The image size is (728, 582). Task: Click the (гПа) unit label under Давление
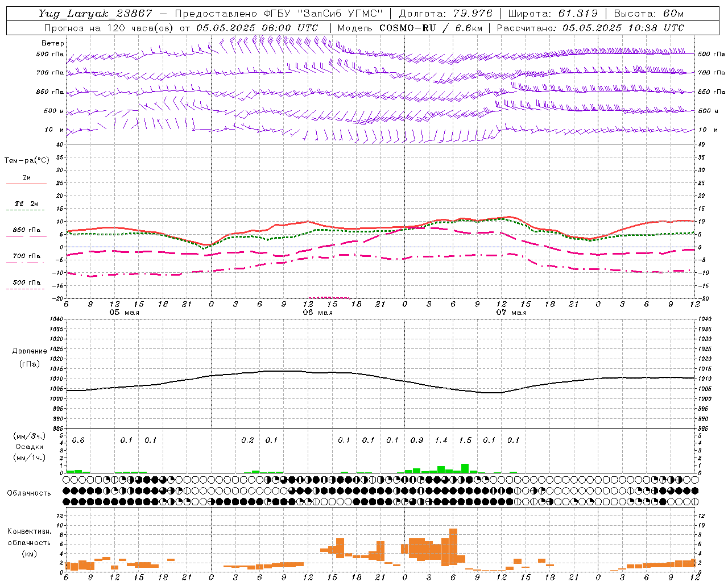30,364
